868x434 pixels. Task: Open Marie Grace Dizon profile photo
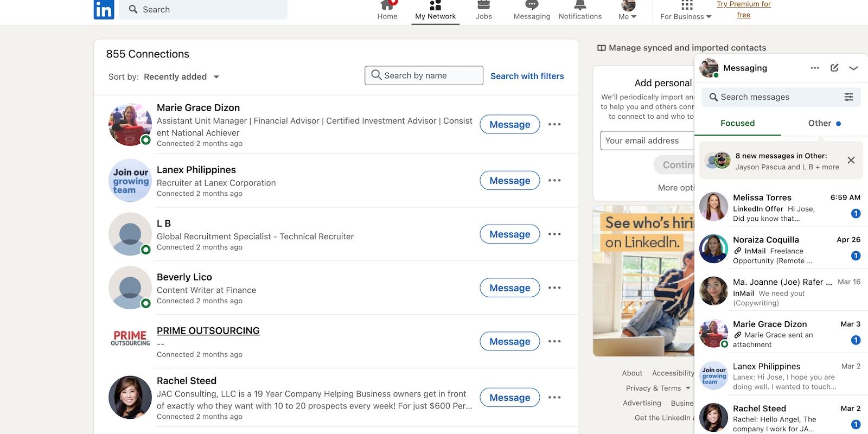coord(130,124)
